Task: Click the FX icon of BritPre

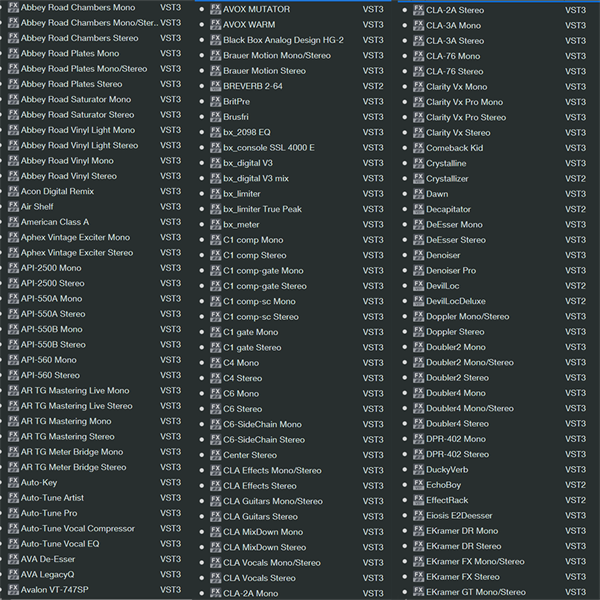Action: (x=216, y=101)
